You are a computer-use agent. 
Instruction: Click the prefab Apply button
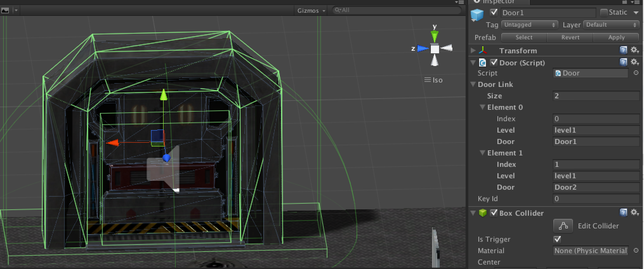(x=616, y=37)
